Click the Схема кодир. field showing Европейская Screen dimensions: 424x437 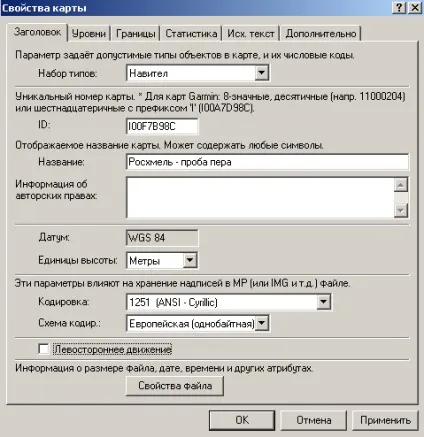click(198, 323)
